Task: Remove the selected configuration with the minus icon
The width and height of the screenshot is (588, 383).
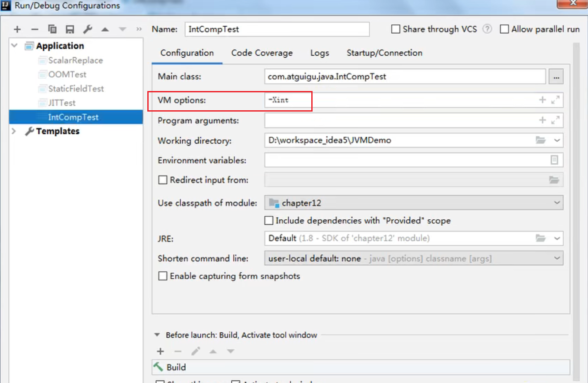Action: [35, 29]
